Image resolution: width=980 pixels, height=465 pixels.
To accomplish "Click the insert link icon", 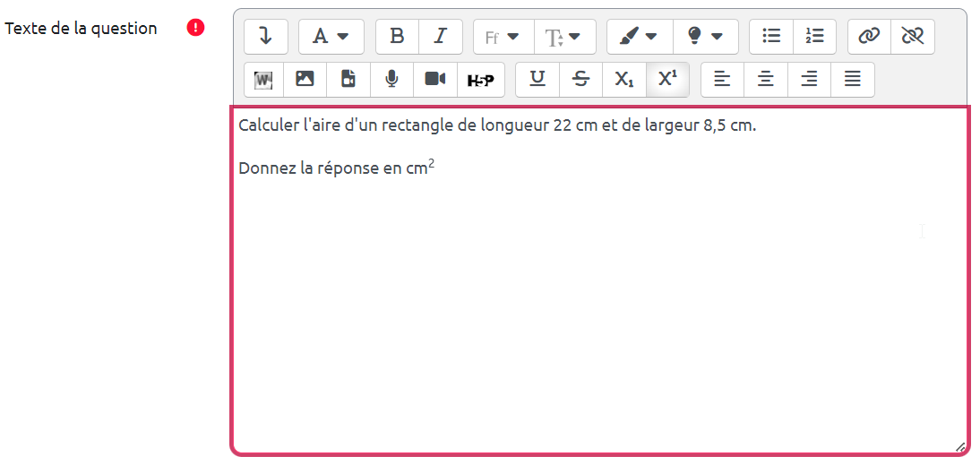I will [x=869, y=37].
